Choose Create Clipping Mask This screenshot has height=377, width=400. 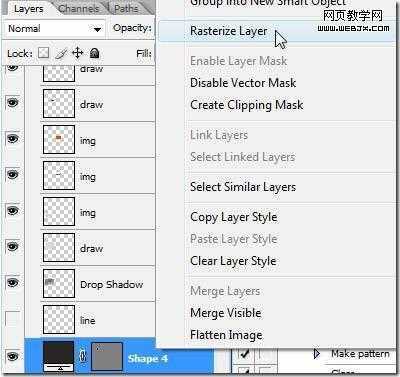coord(247,105)
